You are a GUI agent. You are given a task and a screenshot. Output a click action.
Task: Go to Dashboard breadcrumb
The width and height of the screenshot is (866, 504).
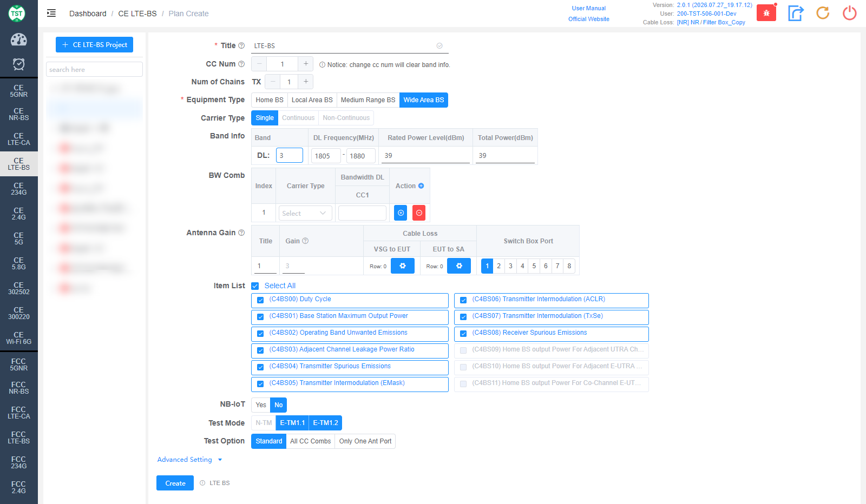[x=88, y=14]
